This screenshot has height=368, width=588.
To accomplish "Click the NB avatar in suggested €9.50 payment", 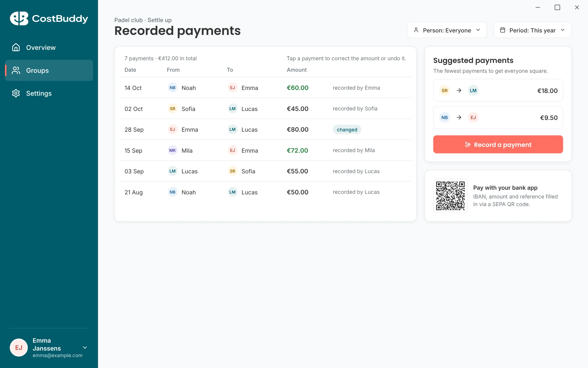I will pos(445,117).
